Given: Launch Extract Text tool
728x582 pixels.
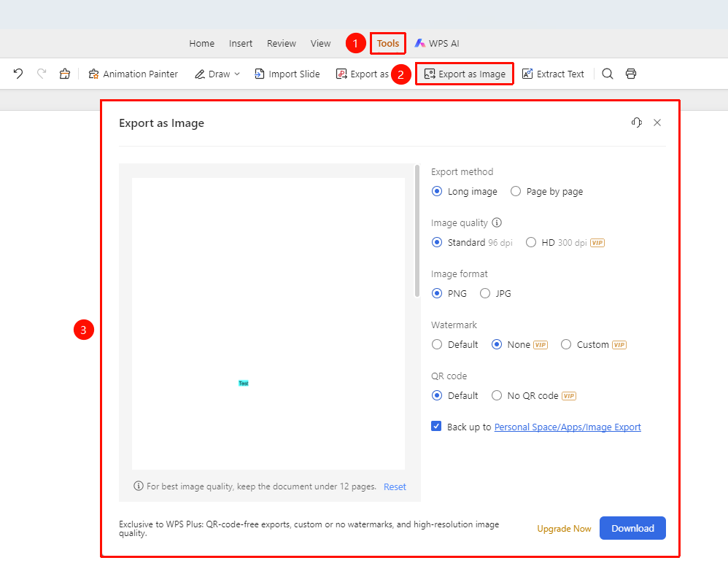Looking at the screenshot, I should pyautogui.click(x=553, y=74).
